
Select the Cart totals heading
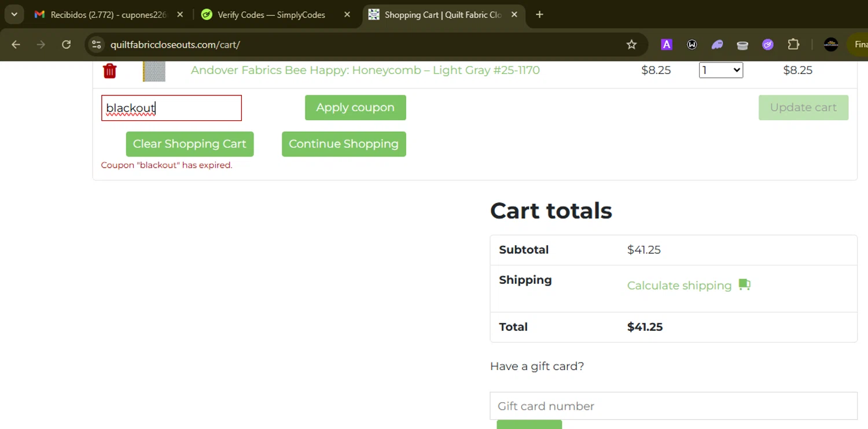coord(551,210)
